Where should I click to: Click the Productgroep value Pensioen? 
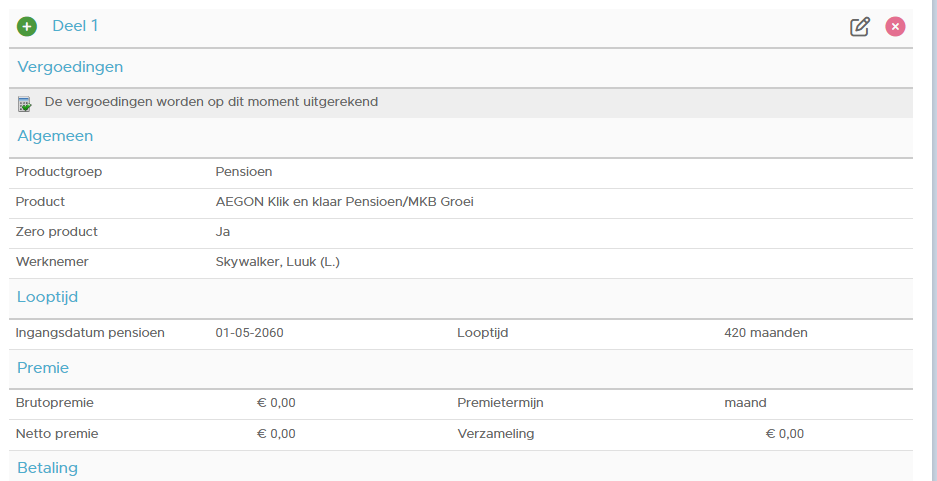[244, 172]
